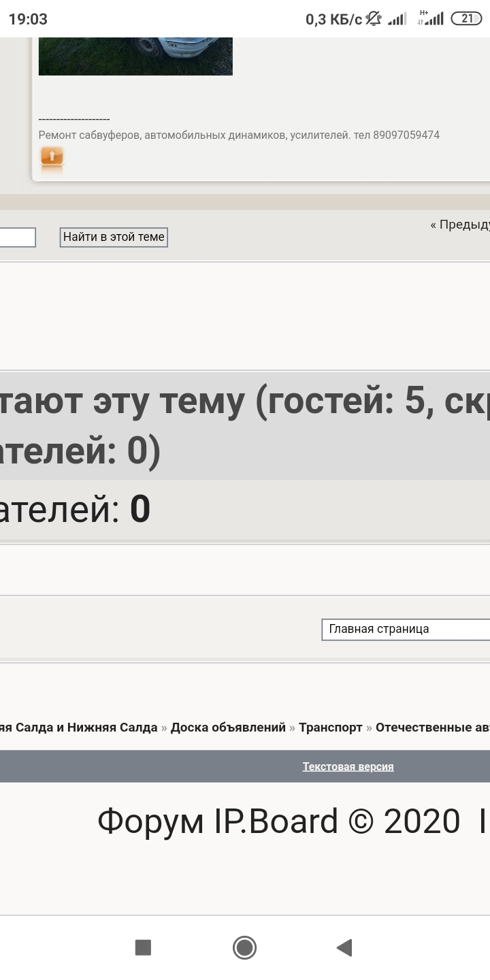490x980 pixels.
Task: Expand the "Главная страница" forum jump dropdown
Action: tap(406, 630)
